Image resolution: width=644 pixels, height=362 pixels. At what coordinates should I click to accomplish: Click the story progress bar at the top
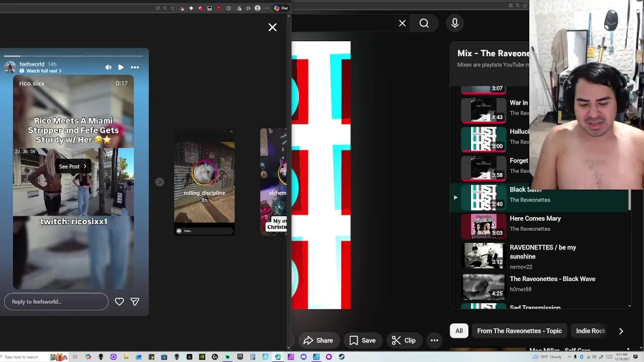click(74, 56)
